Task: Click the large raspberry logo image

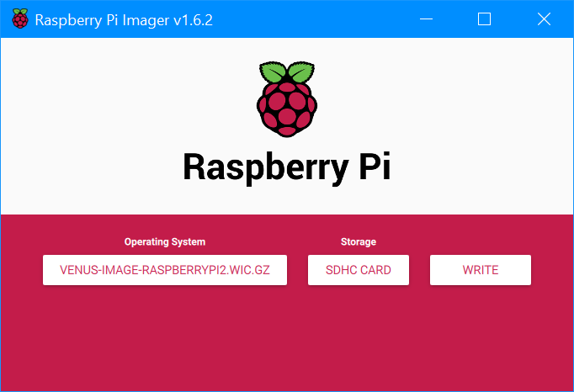Action: click(287, 99)
